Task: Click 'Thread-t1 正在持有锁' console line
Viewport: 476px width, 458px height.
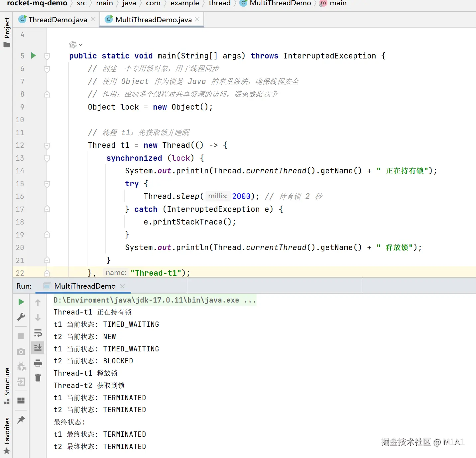Action: coord(93,312)
